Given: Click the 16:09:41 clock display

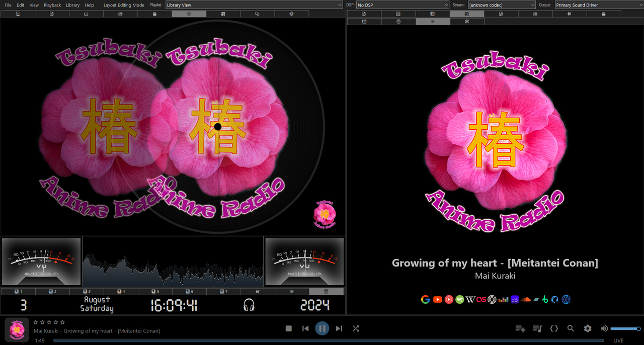Looking at the screenshot, I should [x=174, y=305].
